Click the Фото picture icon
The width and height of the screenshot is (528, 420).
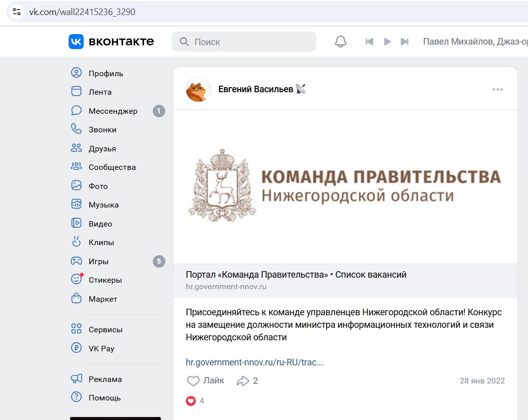(77, 185)
